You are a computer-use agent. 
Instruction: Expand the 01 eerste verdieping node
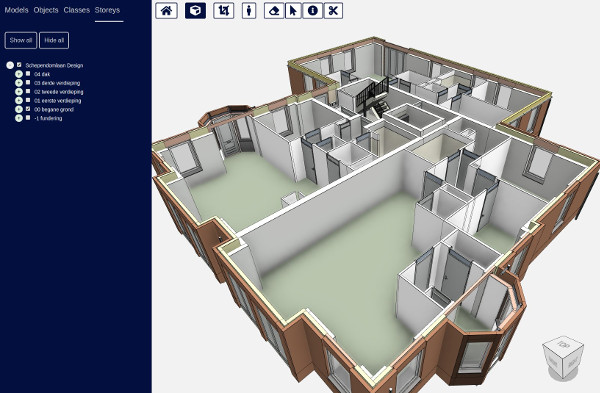[19, 101]
